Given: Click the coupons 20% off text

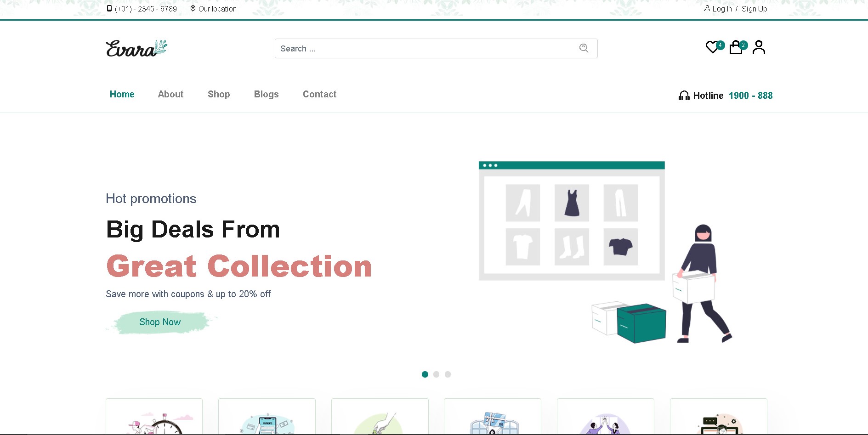Looking at the screenshot, I should tap(188, 294).
